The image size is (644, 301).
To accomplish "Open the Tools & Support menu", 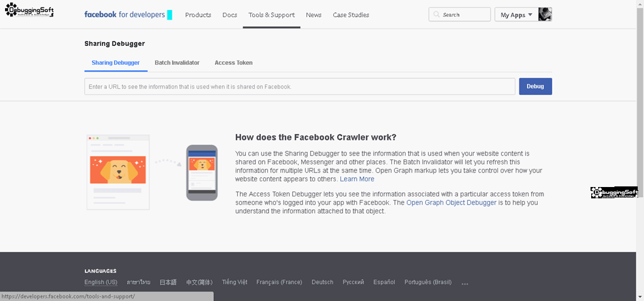I will point(272,15).
